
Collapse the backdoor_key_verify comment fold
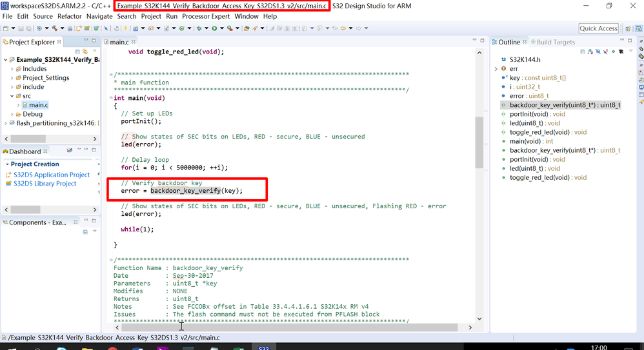click(x=111, y=260)
